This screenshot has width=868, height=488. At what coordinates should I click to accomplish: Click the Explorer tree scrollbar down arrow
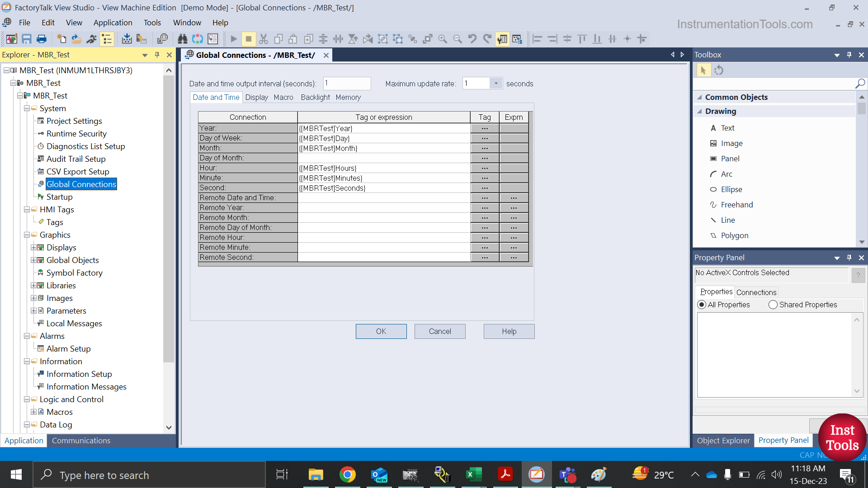coord(169,427)
